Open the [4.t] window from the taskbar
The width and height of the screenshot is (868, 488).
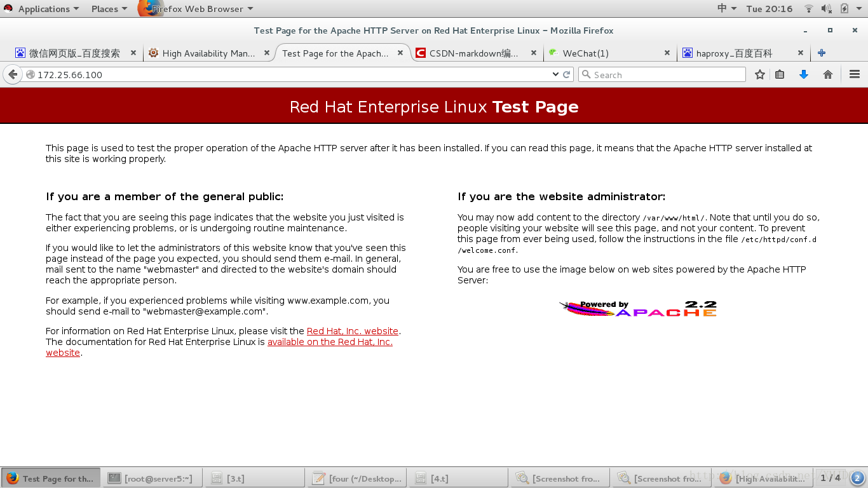458,478
